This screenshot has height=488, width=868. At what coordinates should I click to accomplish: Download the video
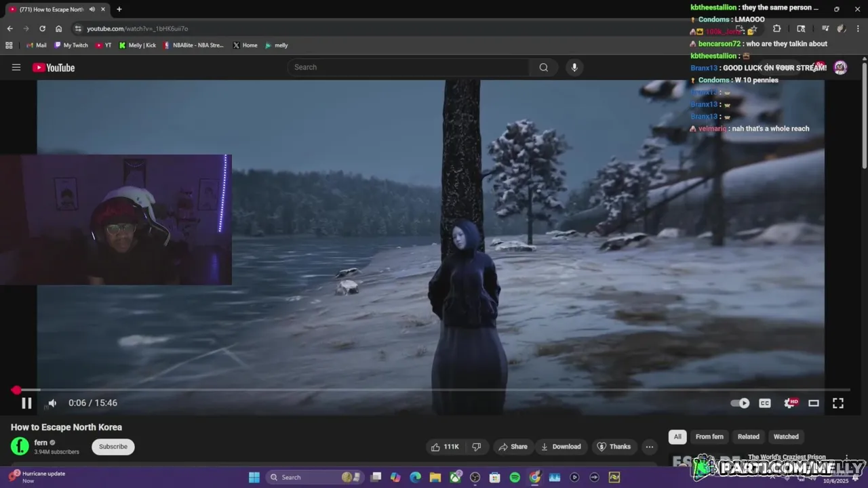[561, 447]
